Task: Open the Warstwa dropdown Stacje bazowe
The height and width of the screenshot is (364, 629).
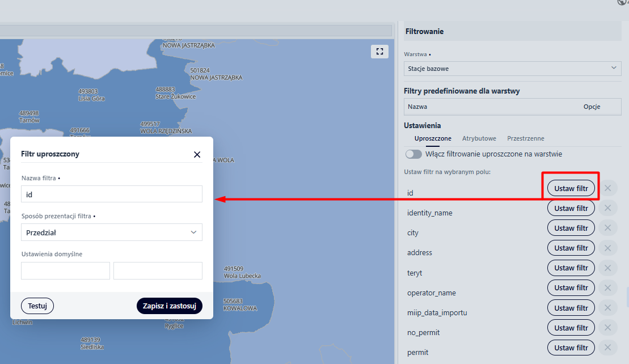Action: [513, 69]
